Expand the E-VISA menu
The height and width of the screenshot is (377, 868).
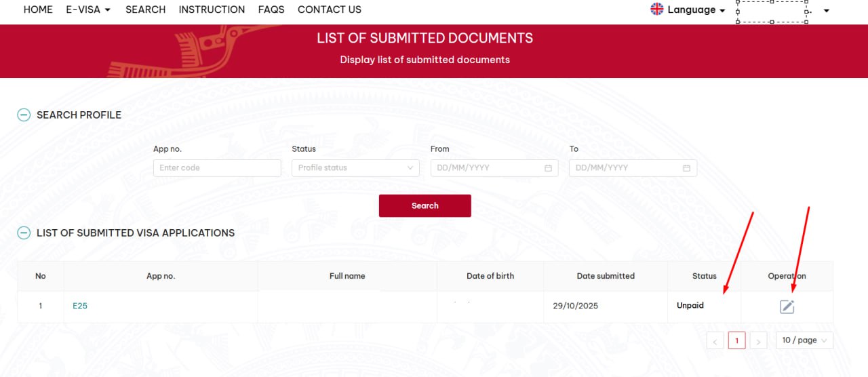[89, 9]
